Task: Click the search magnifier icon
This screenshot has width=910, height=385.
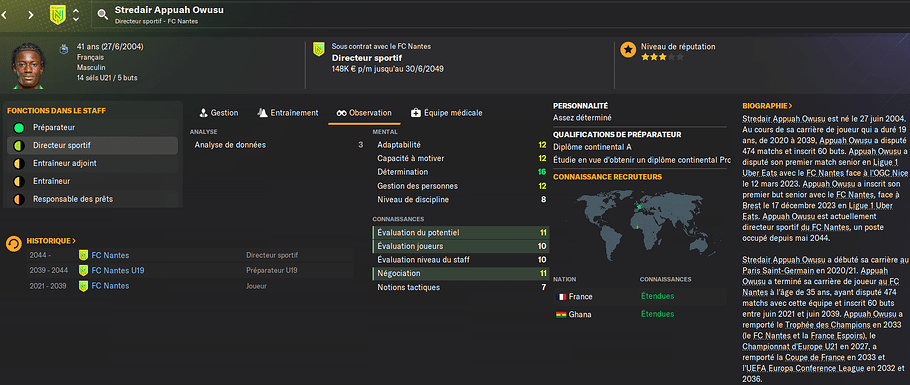Action: click(x=103, y=15)
